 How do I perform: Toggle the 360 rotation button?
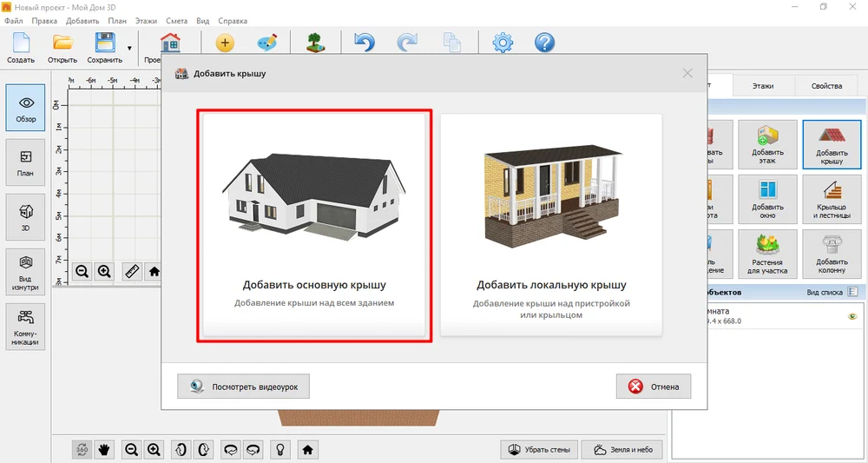point(82,449)
